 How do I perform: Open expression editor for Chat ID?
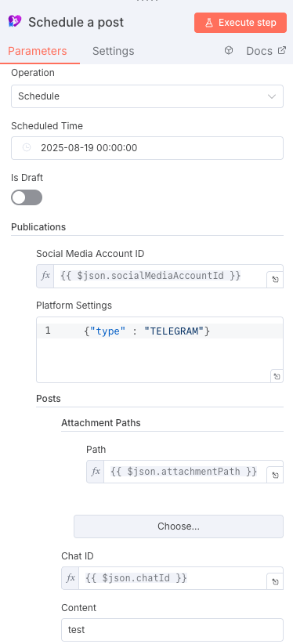pos(275,582)
